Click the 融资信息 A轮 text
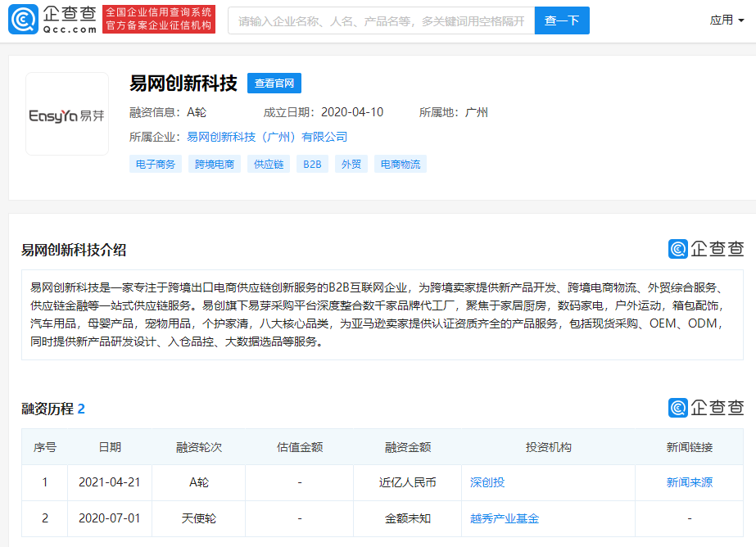Viewport: 756px width, 547px height. [x=168, y=112]
